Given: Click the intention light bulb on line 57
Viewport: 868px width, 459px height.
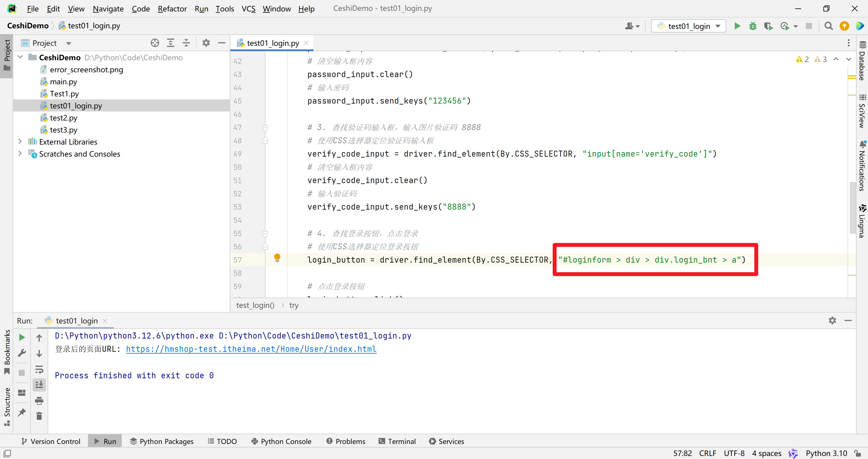Looking at the screenshot, I should tap(277, 258).
